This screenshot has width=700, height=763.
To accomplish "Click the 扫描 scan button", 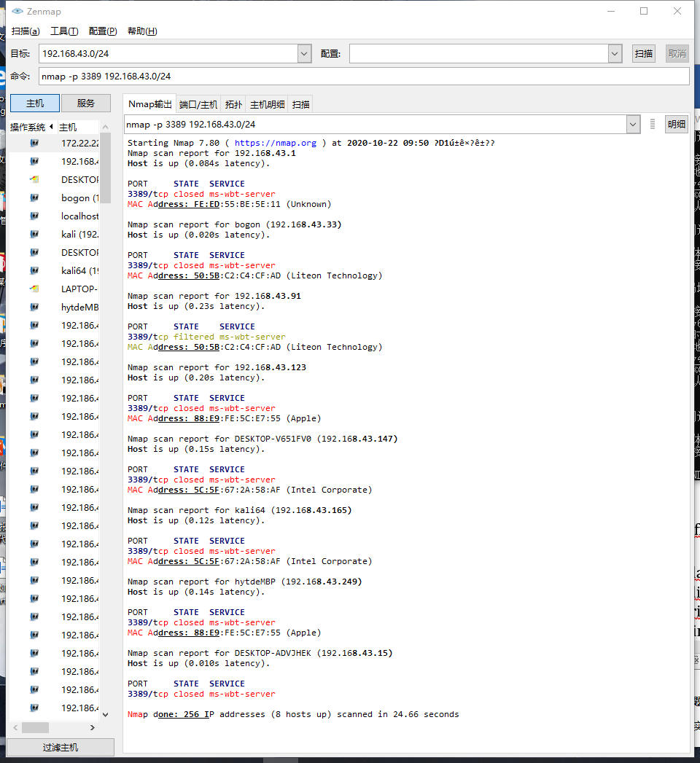I will pos(644,53).
